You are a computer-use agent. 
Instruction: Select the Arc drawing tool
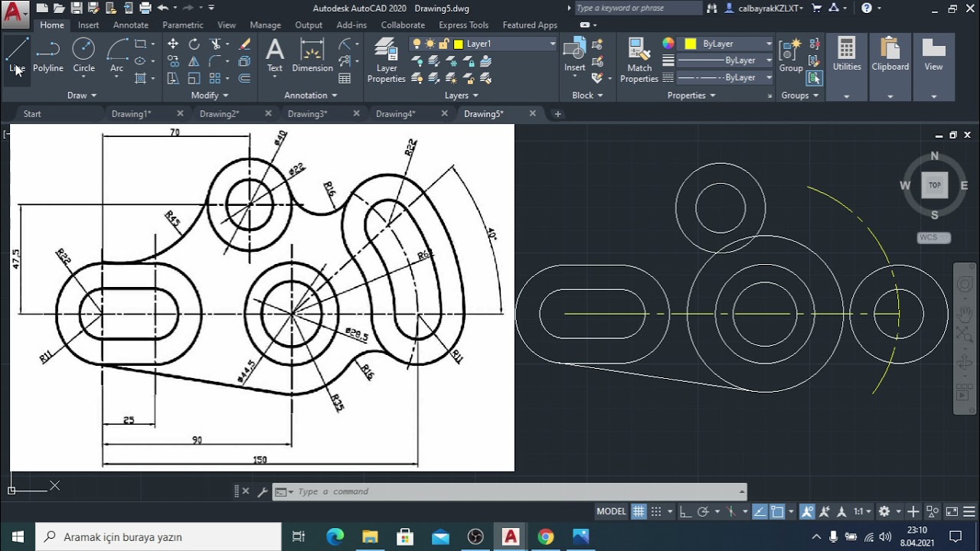tap(116, 57)
